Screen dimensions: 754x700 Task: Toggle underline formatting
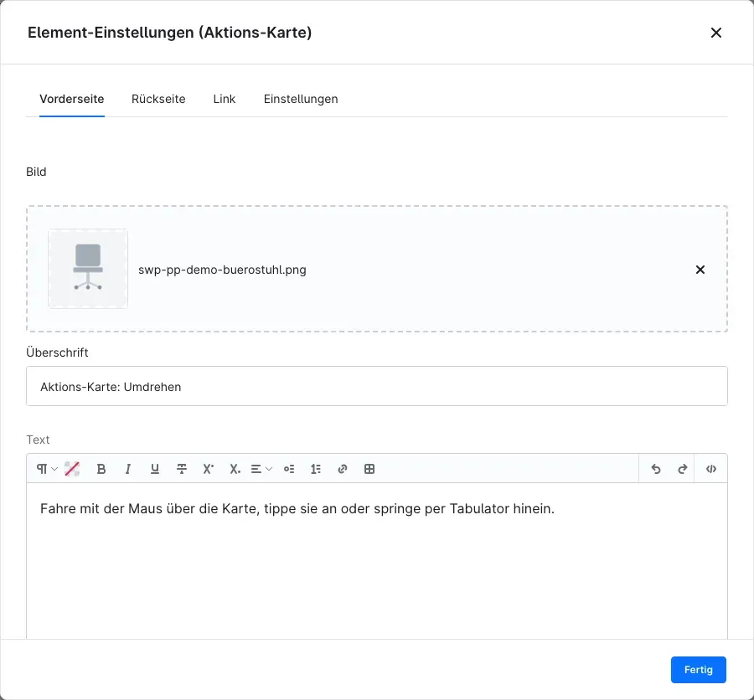click(155, 469)
